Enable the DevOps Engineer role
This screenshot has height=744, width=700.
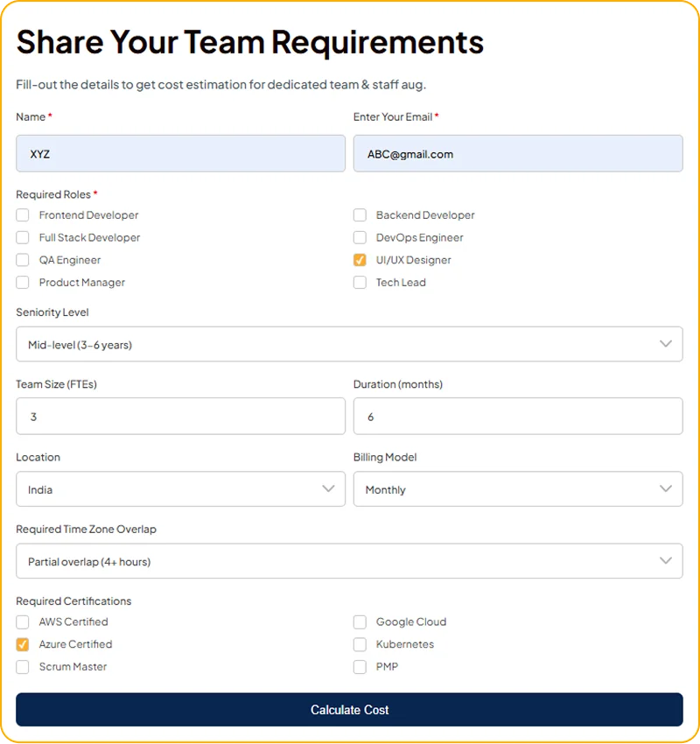[360, 238]
